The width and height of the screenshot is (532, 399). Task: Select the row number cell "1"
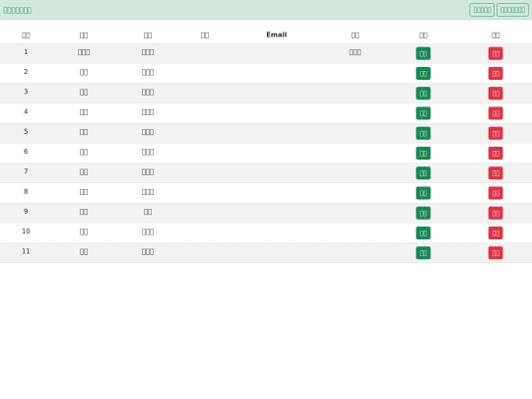[x=26, y=52]
